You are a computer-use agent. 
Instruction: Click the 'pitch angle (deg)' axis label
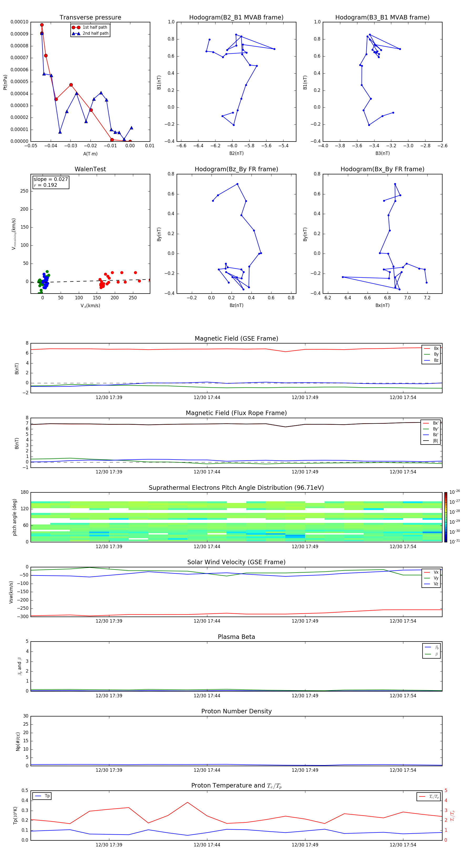click(14, 517)
